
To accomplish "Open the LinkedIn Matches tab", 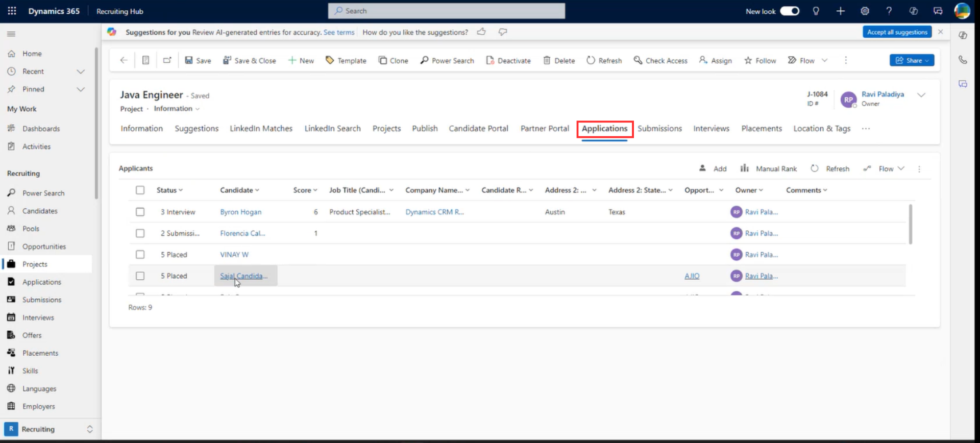I will click(261, 129).
